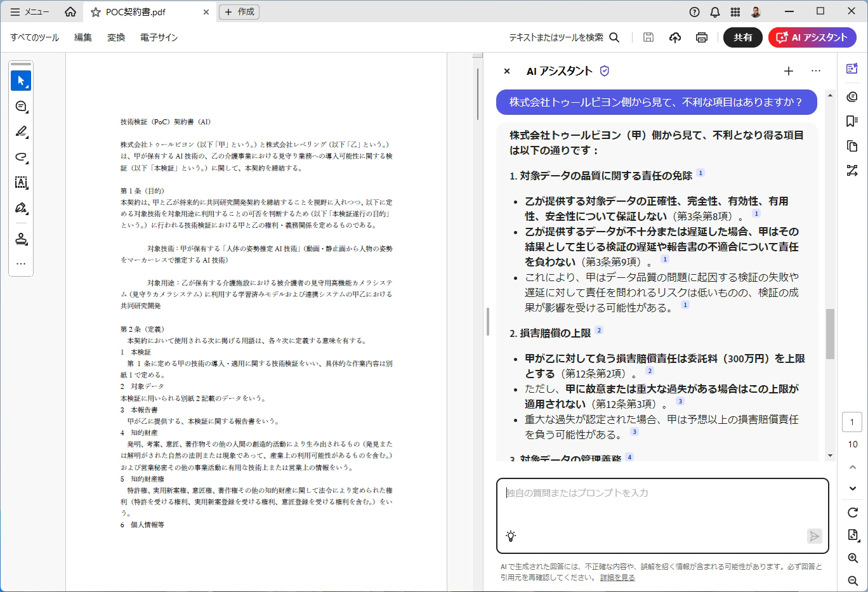Select the text box tool

21,183
